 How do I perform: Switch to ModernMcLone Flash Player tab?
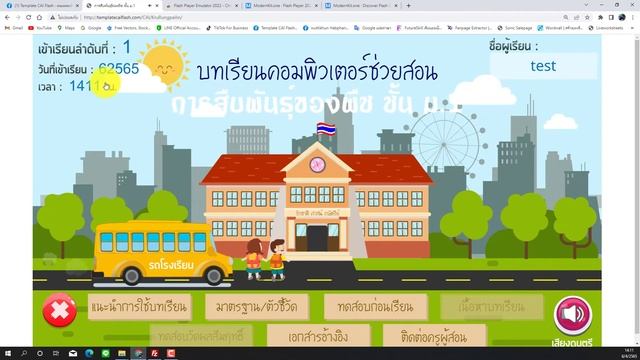tap(281, 6)
